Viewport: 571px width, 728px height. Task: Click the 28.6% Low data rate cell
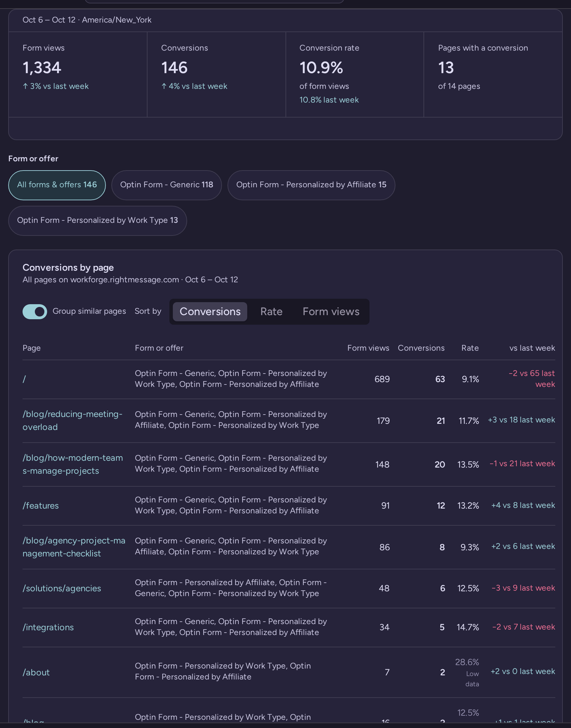[467, 672]
